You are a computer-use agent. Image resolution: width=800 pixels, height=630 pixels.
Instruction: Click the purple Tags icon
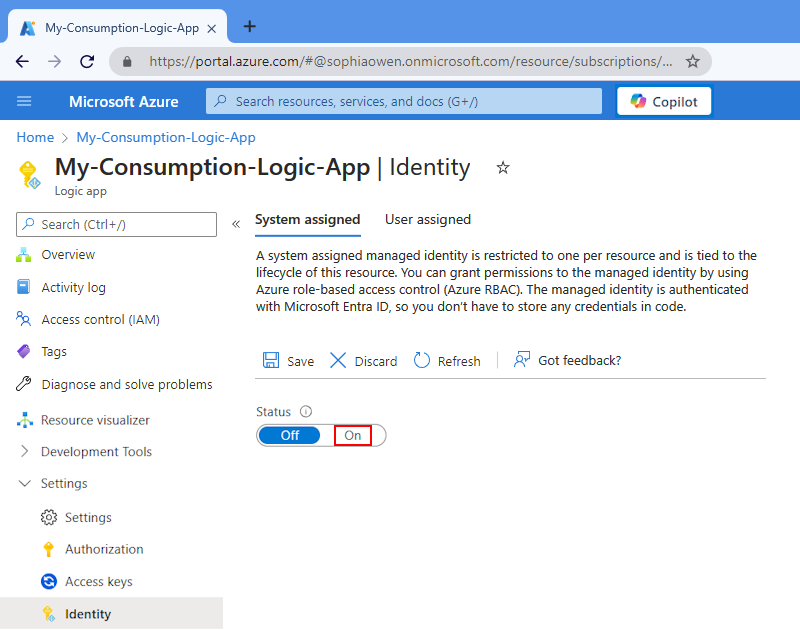pyautogui.click(x=23, y=351)
